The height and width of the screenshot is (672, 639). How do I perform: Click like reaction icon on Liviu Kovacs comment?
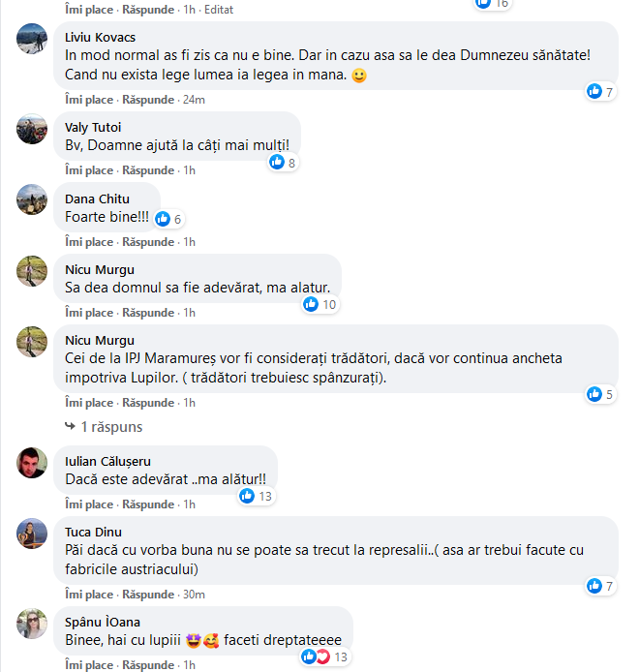(x=594, y=92)
